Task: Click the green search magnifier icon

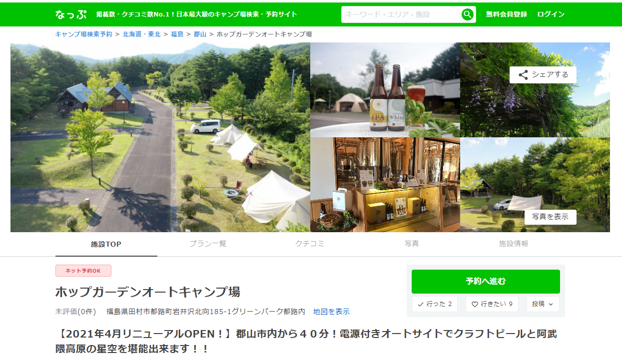Action: pyautogui.click(x=467, y=14)
